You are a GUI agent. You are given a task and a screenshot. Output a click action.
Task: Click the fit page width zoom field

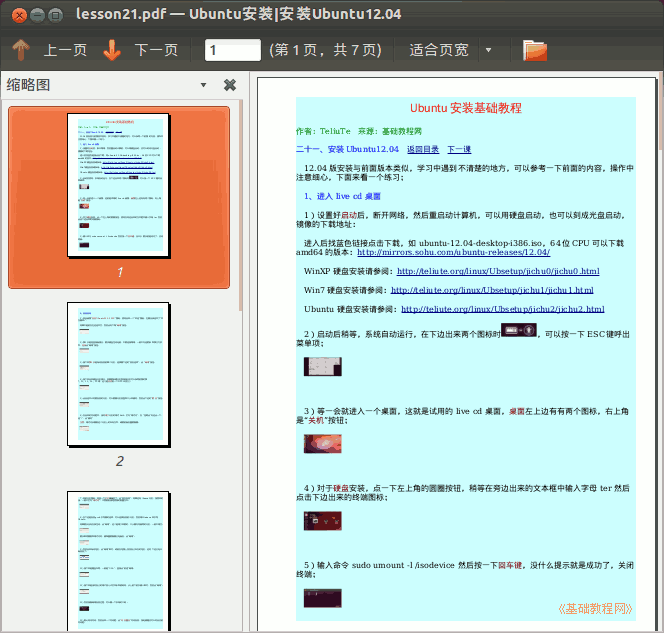coord(438,50)
